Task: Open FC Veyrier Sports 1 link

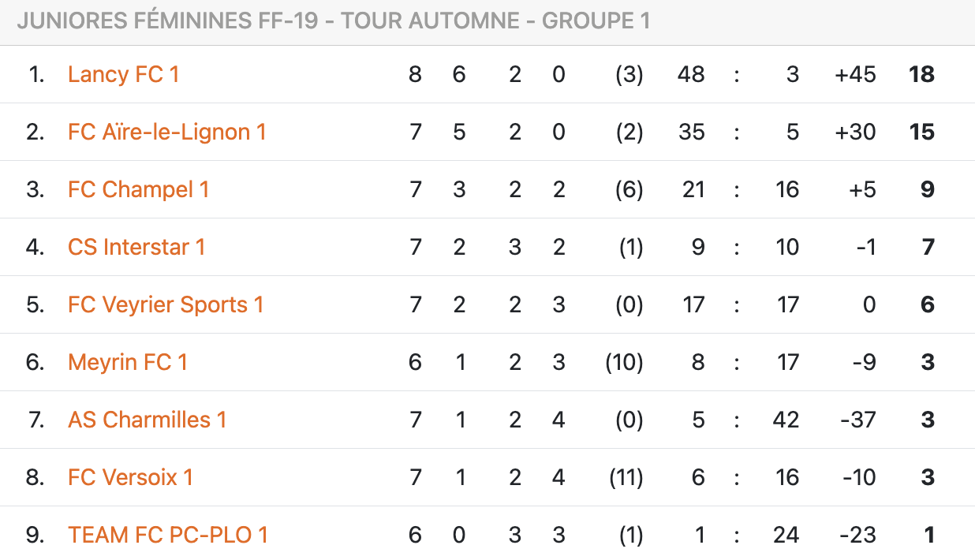Action: coord(166,304)
